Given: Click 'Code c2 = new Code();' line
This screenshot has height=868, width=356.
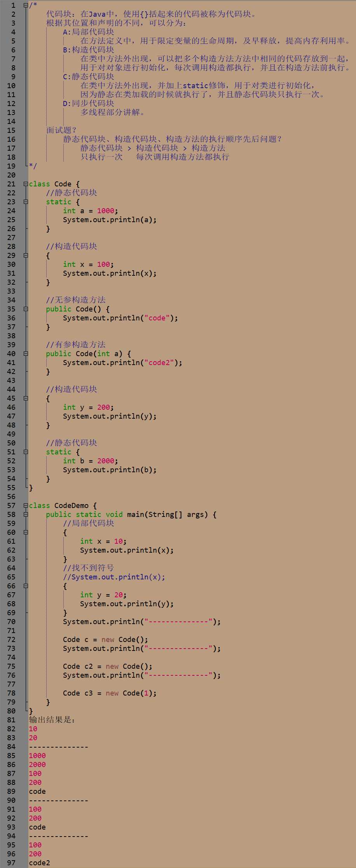Looking at the screenshot, I should point(108,666).
